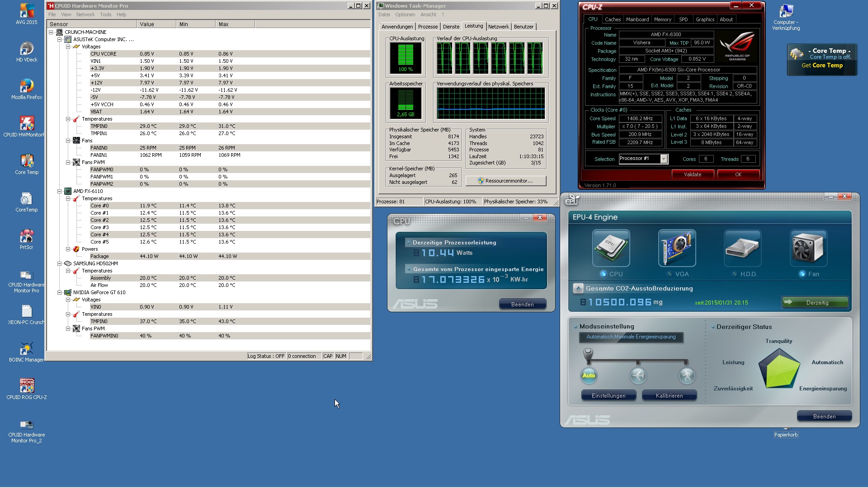Image resolution: width=868 pixels, height=488 pixels.
Task: Click the CPU icon in EPU-4 Engine
Action: point(610,248)
